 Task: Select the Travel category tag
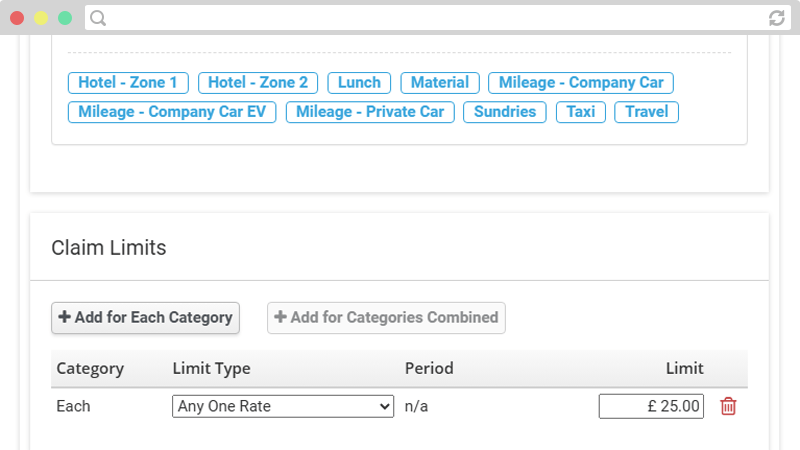click(646, 112)
